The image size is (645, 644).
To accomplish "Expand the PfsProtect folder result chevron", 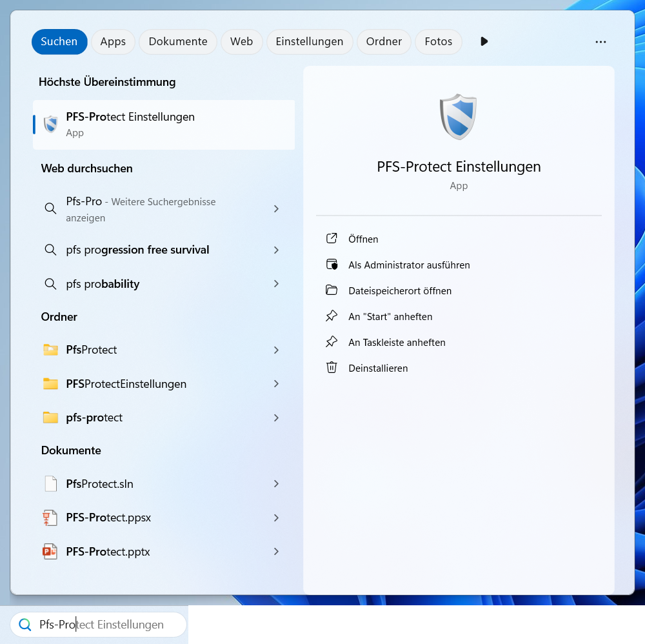I will (x=276, y=350).
